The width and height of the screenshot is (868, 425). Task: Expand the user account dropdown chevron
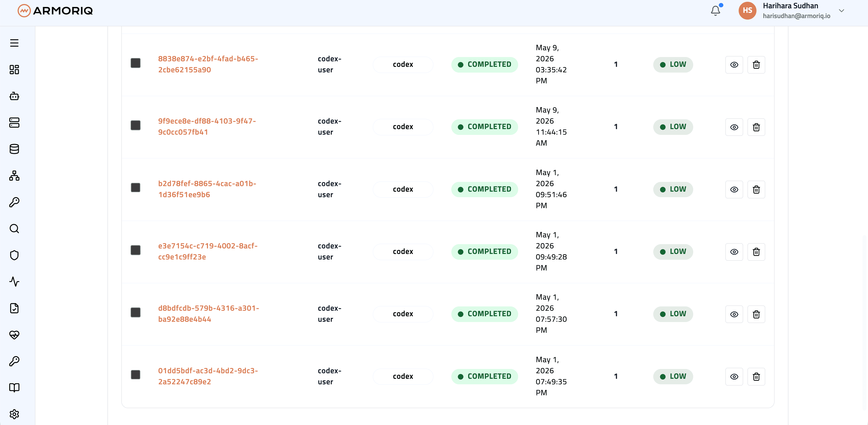[x=841, y=11]
